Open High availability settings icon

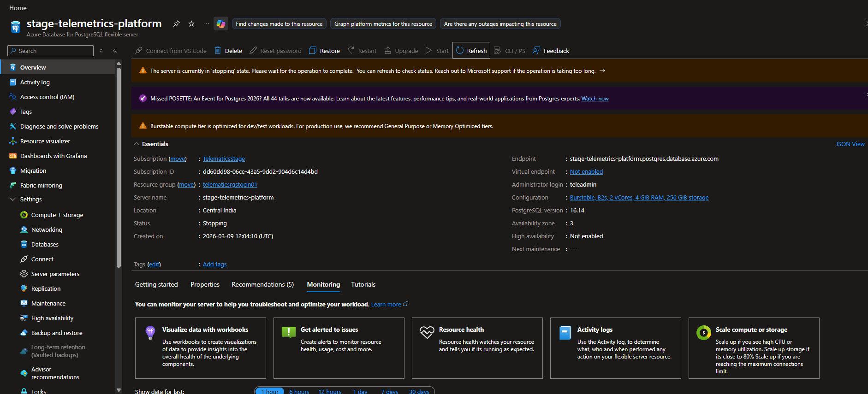click(x=24, y=318)
